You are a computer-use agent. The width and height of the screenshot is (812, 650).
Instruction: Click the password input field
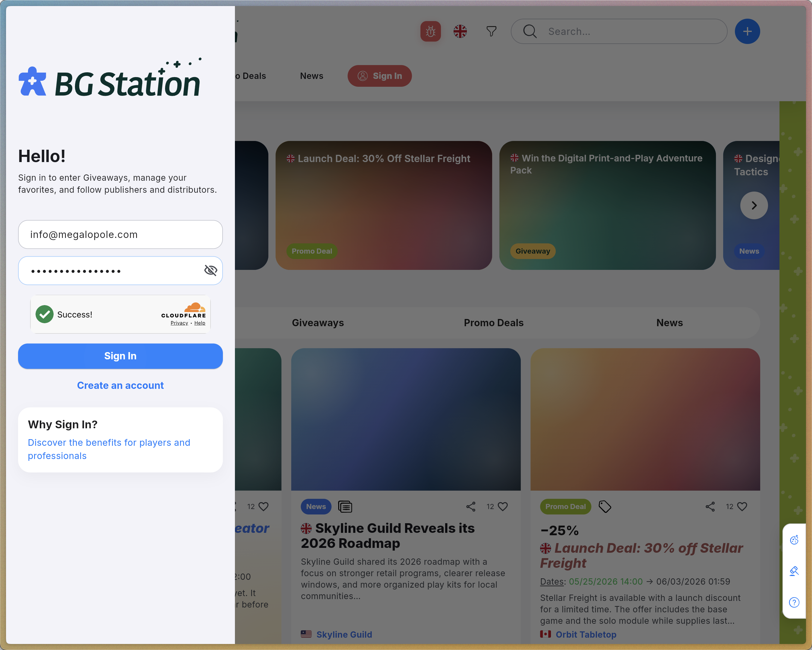[x=120, y=270]
